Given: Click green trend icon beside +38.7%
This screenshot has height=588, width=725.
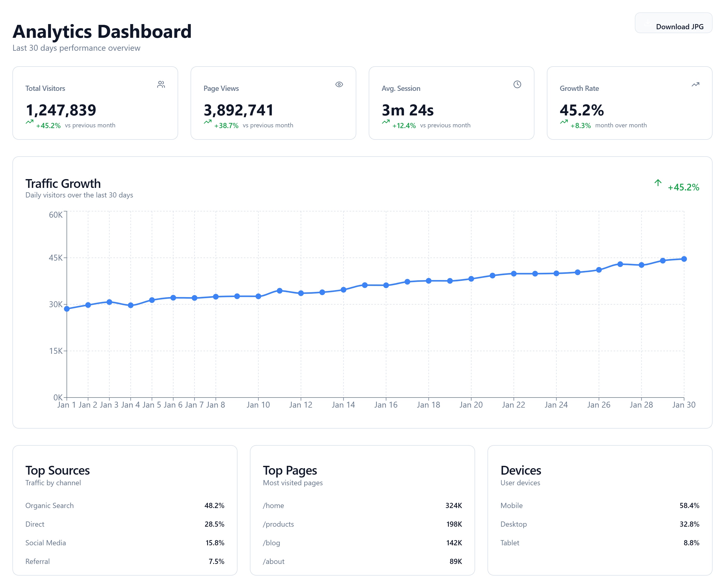Looking at the screenshot, I should click(x=208, y=122).
